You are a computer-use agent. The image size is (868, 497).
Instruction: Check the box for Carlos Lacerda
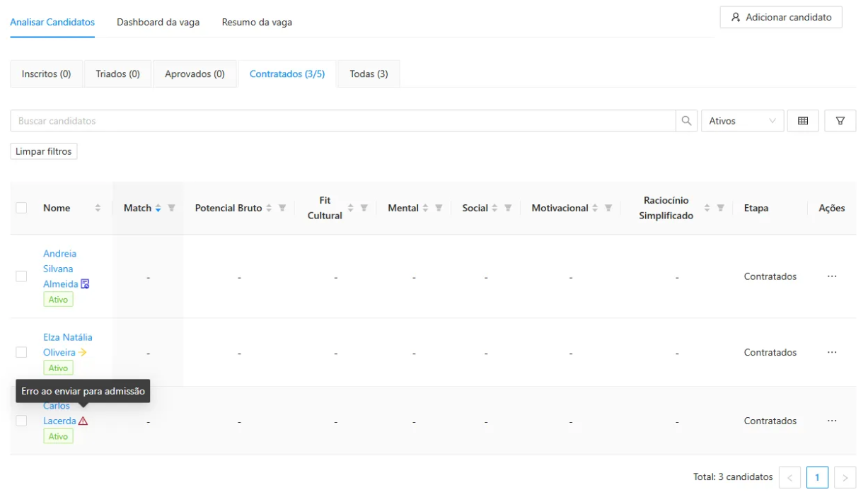tap(21, 421)
